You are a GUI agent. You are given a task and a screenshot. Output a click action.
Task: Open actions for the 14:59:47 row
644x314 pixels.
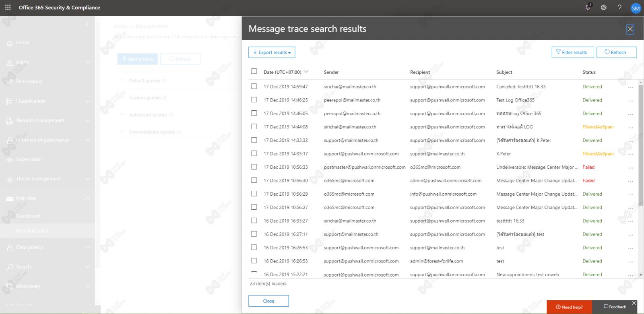point(630,87)
